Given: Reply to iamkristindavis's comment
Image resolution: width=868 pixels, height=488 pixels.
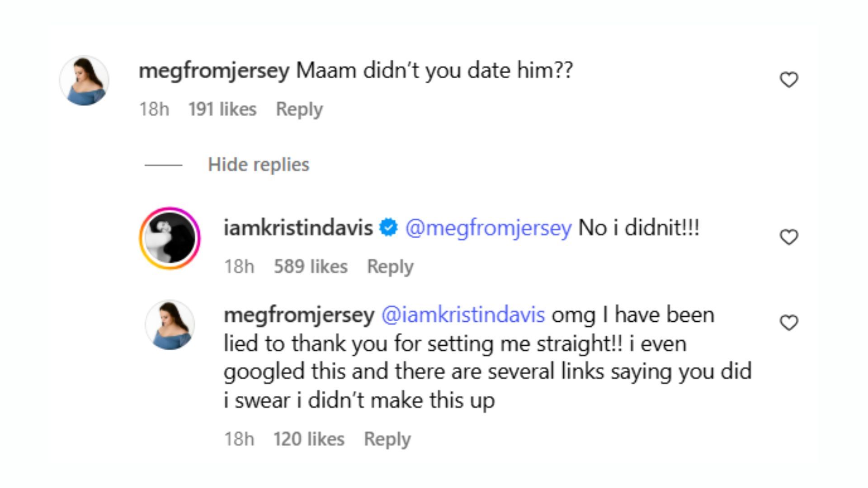Looking at the screenshot, I should pos(390,267).
